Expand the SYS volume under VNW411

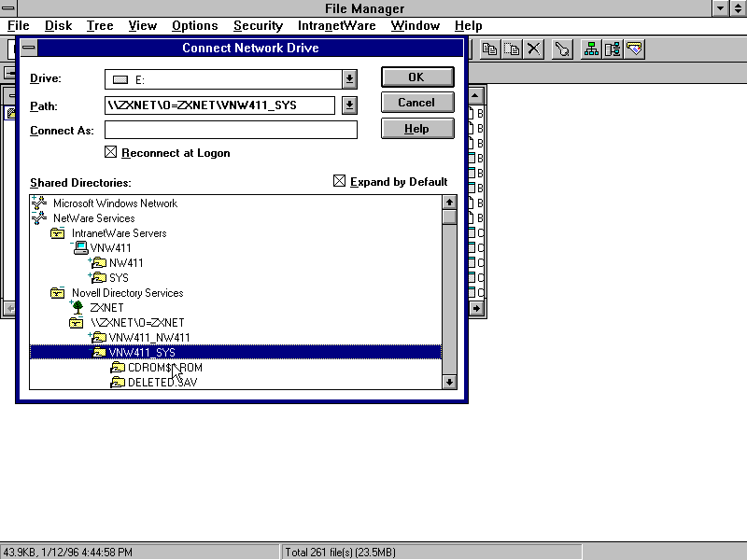tap(90, 274)
